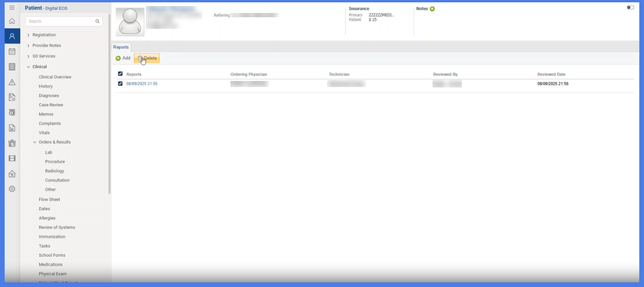Toggle the switch at top right
The height and width of the screenshot is (287, 644).
click(630, 7)
